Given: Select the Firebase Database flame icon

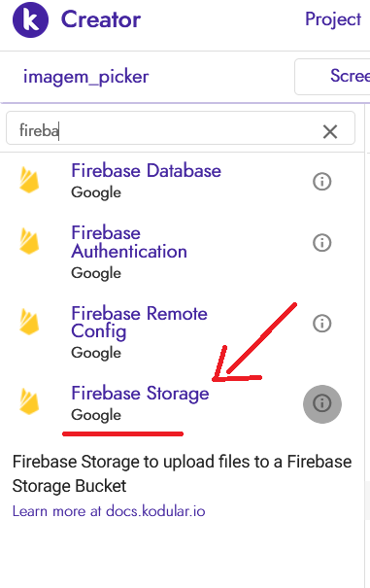Looking at the screenshot, I should (29, 181).
